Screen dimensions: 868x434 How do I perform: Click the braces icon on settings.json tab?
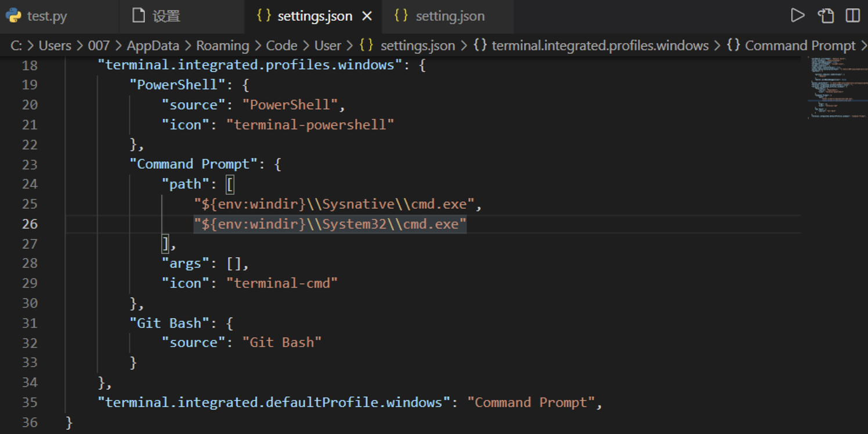(x=264, y=16)
